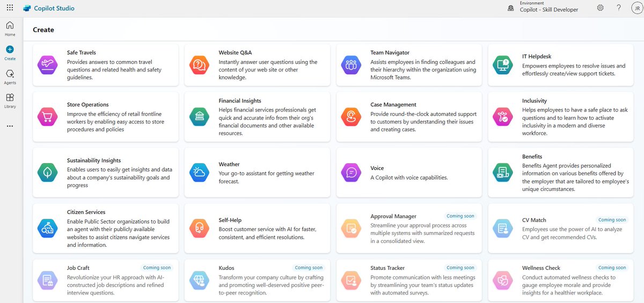Open the app launcher waffle icon
Screen dimensions: 644x303
10,8
